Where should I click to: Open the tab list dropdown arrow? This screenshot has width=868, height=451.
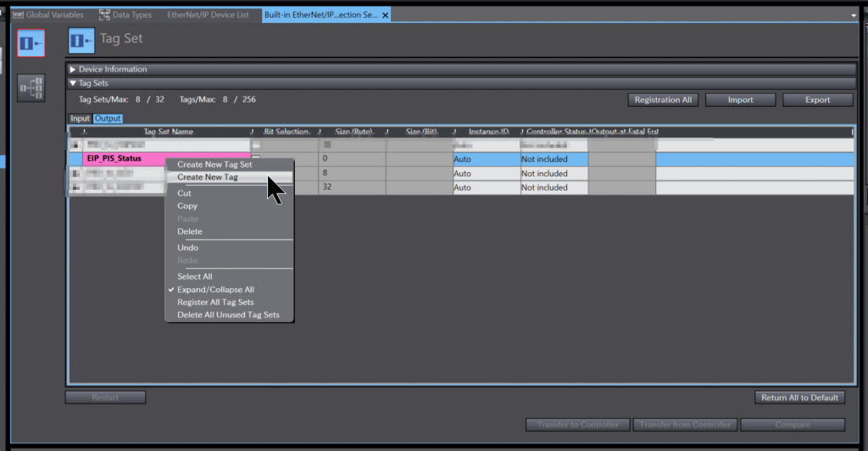tap(853, 15)
